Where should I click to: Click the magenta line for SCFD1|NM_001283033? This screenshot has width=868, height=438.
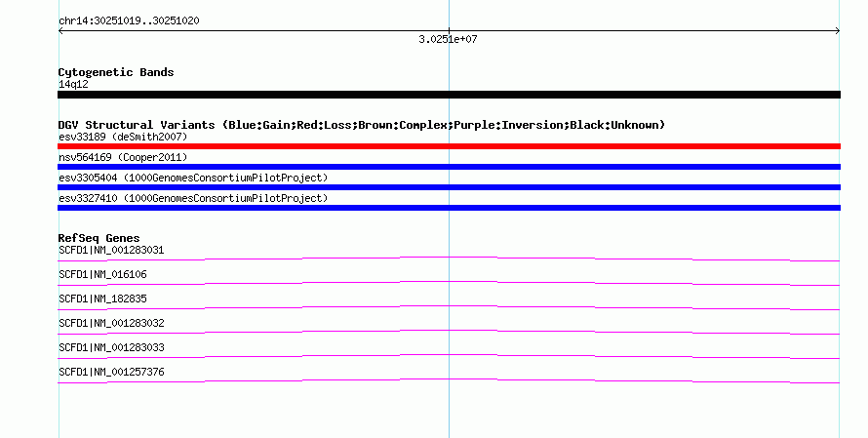click(449, 356)
